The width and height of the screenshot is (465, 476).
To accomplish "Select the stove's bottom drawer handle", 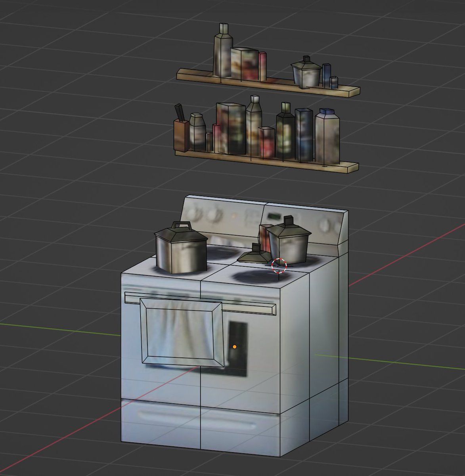I will tap(197, 419).
